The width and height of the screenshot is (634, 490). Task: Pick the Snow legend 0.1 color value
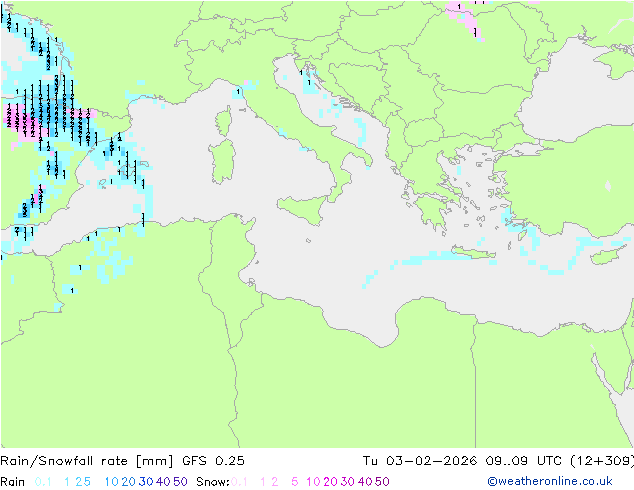point(239,482)
